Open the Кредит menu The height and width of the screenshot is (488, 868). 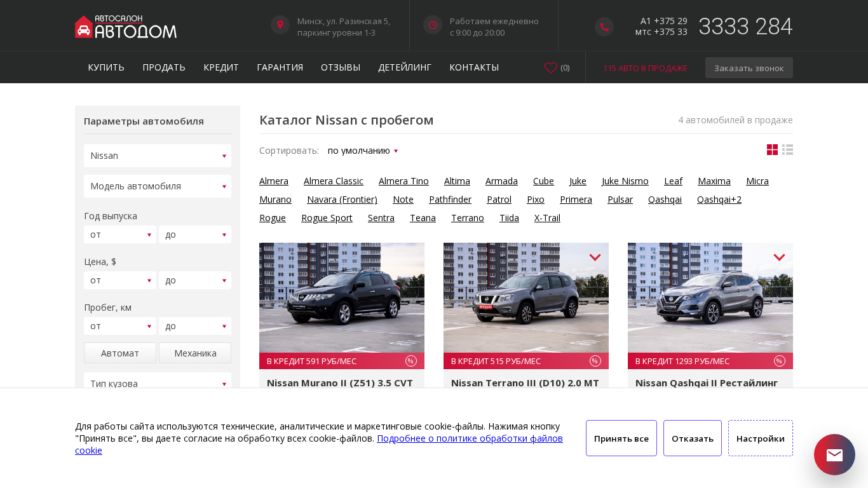[x=221, y=67]
